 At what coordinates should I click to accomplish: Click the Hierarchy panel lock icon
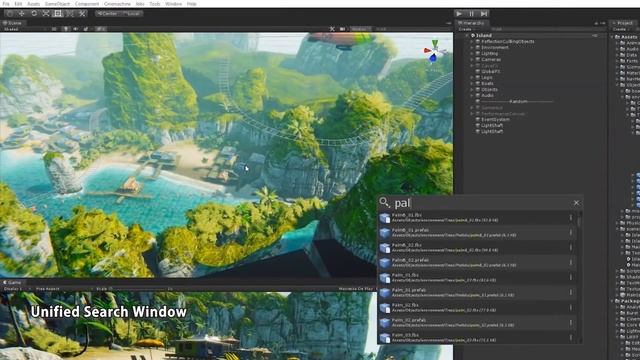tap(596, 23)
